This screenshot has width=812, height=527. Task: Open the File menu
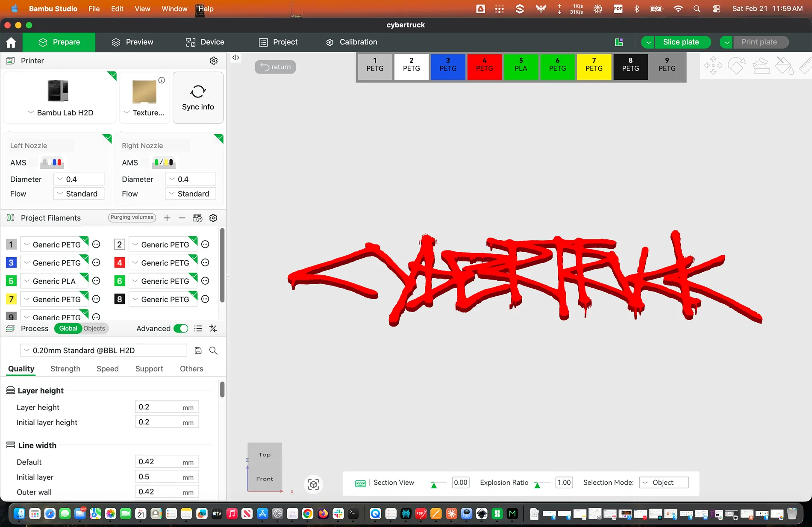94,9
